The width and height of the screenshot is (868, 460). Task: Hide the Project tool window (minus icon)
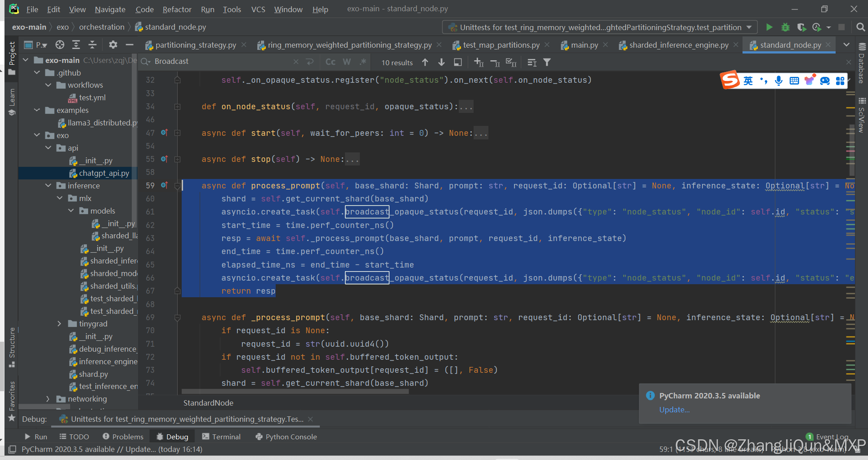130,45
